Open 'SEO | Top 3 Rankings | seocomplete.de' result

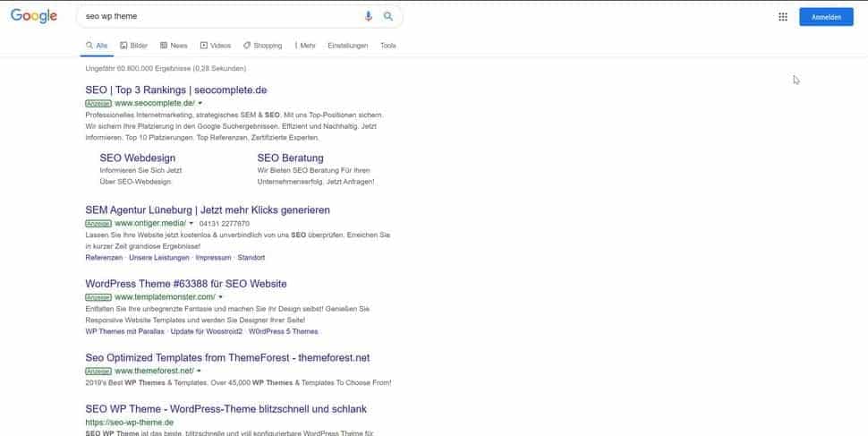[x=176, y=90]
